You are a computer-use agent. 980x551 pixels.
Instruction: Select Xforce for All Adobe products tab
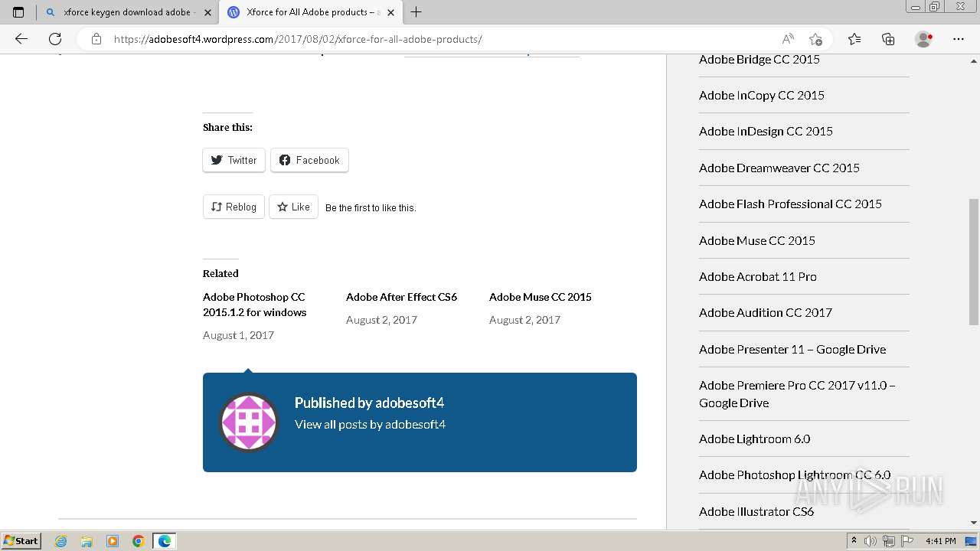(x=310, y=12)
